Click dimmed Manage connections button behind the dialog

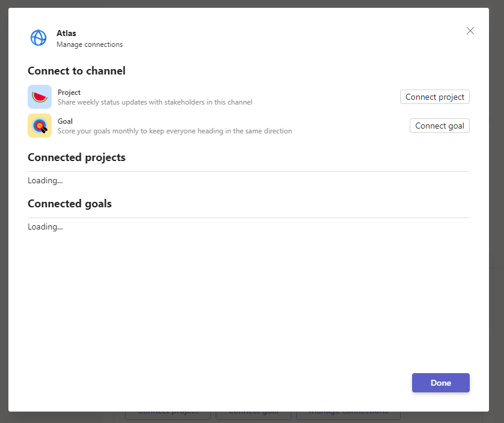[348, 415]
